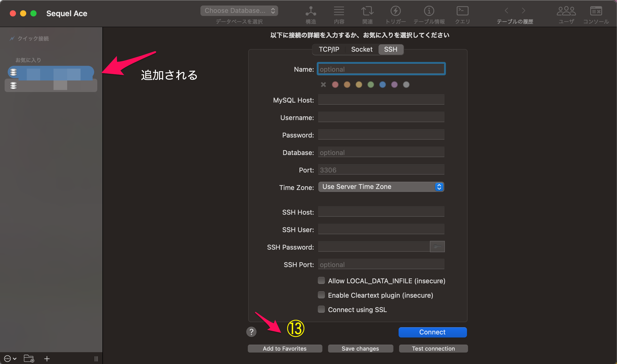Click the new folder icon in sidebar footer
The height and width of the screenshot is (364, 617).
(29, 358)
